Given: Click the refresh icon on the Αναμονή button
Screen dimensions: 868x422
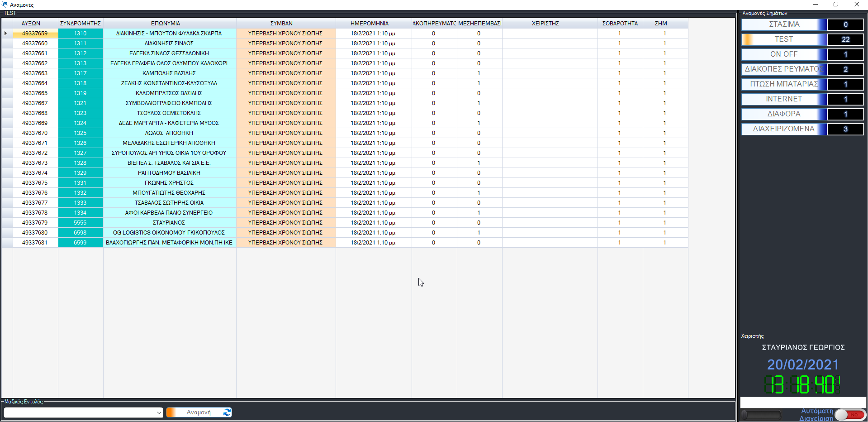Looking at the screenshot, I should (227, 412).
